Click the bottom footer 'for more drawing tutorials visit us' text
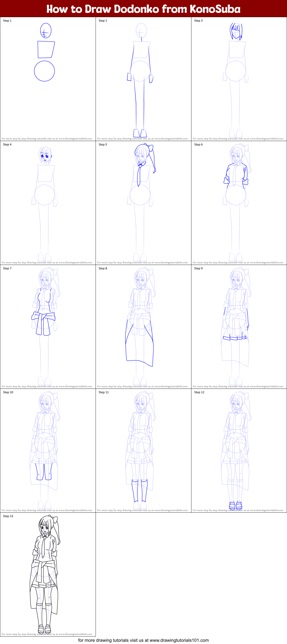 (143, 640)
